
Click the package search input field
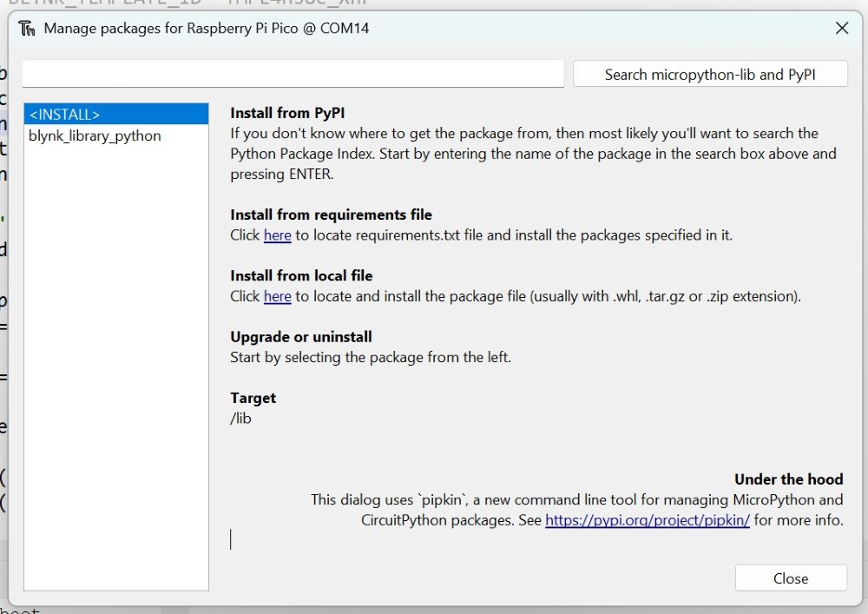click(x=293, y=74)
